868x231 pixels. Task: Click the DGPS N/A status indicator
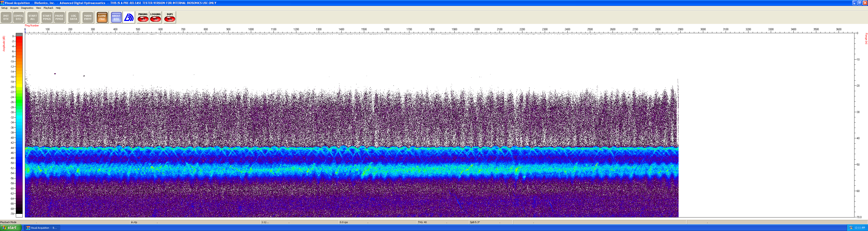pos(170,18)
